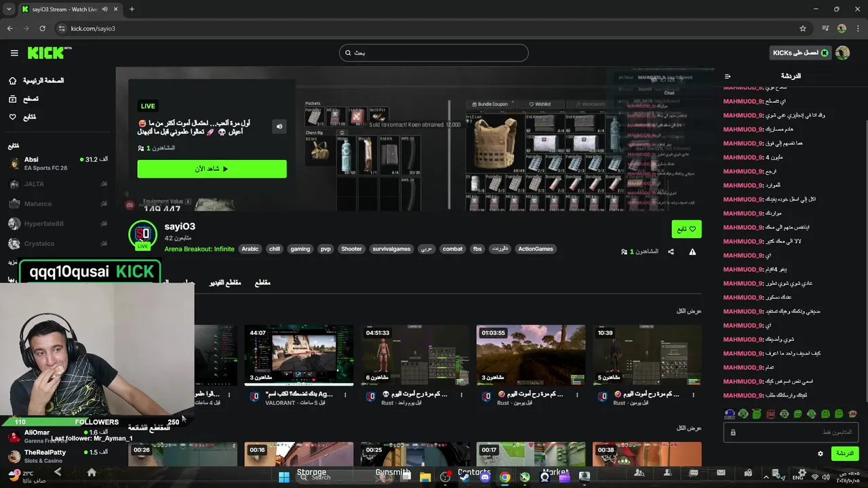Click the browser address bar URL
Viewport: 868px width, 488px height.
click(x=93, y=28)
